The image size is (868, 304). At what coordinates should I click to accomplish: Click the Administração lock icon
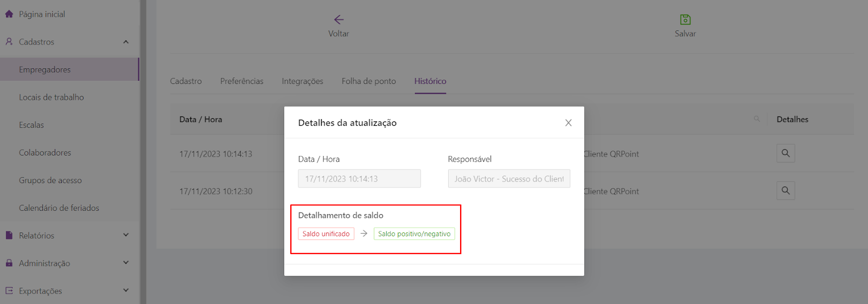click(x=9, y=263)
